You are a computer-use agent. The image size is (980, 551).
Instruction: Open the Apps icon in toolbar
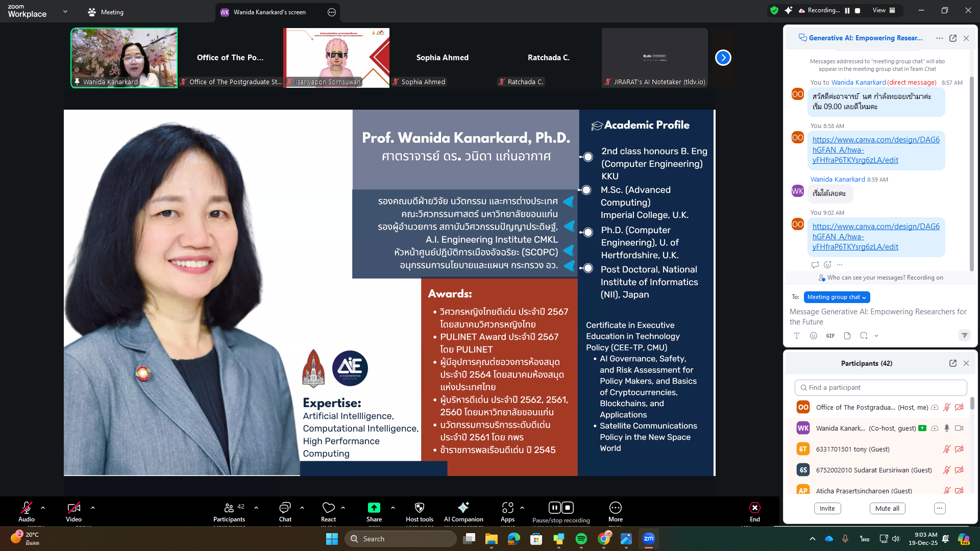coord(507,508)
